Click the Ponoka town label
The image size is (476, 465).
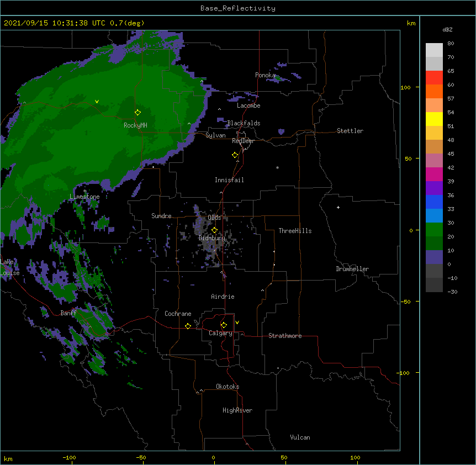pos(265,75)
